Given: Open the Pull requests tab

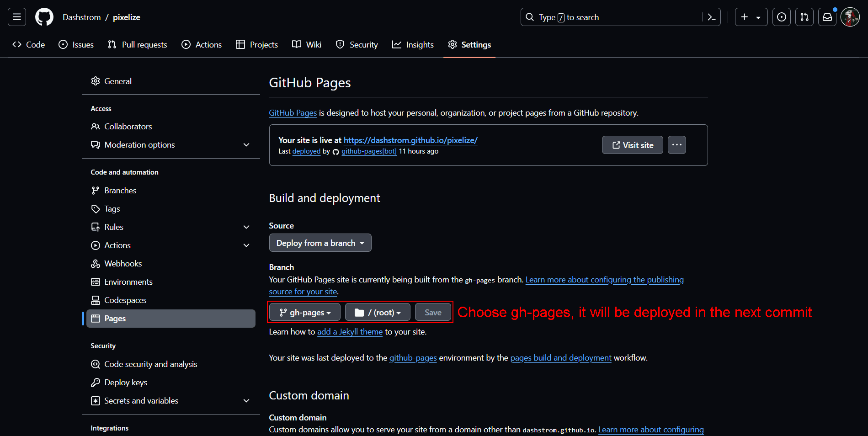Looking at the screenshot, I should pyautogui.click(x=138, y=44).
